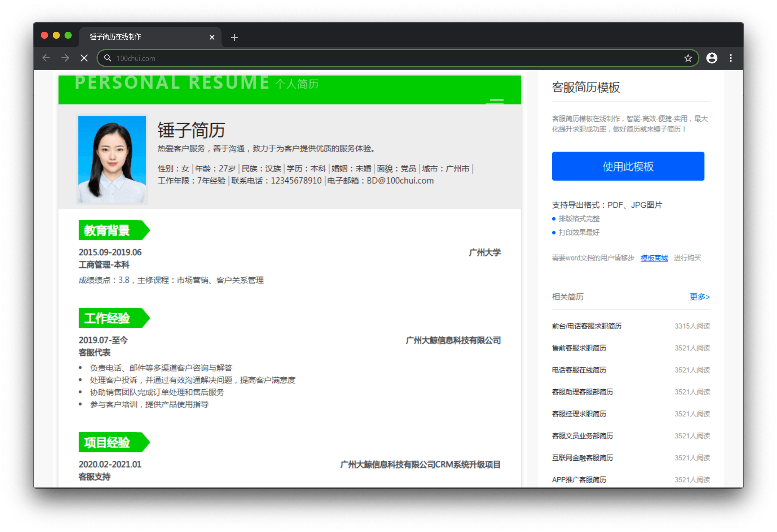Click the 教育背景 section header
The width and height of the screenshot is (777, 532).
(114, 230)
